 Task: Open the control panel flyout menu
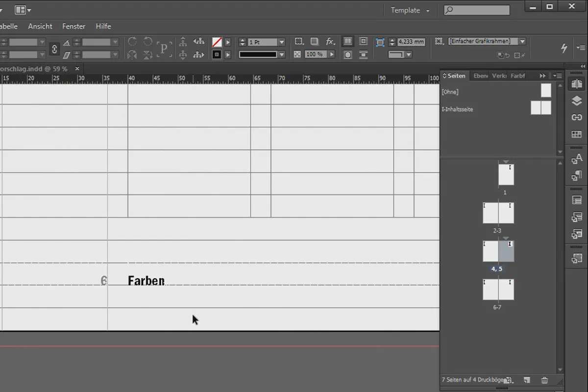(581, 48)
